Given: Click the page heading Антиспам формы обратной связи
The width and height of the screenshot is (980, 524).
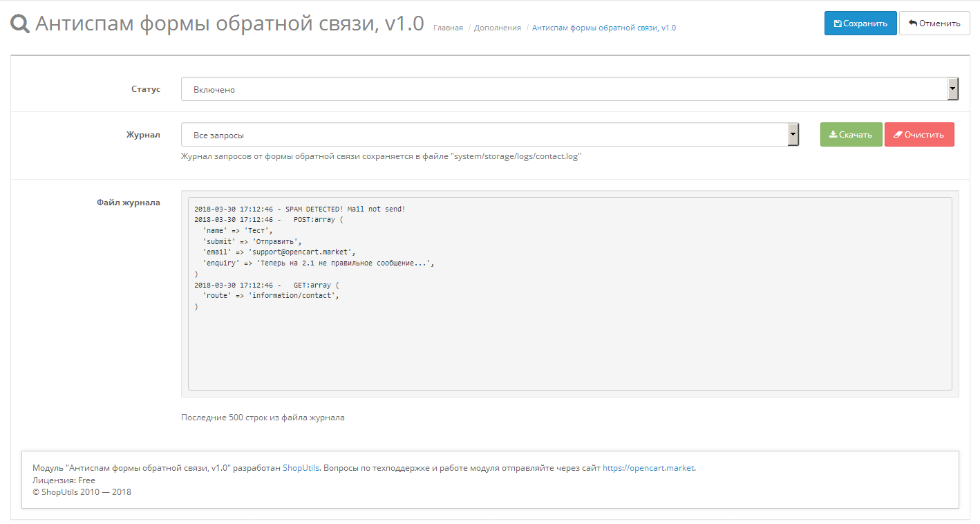Looking at the screenshot, I should point(229,24).
